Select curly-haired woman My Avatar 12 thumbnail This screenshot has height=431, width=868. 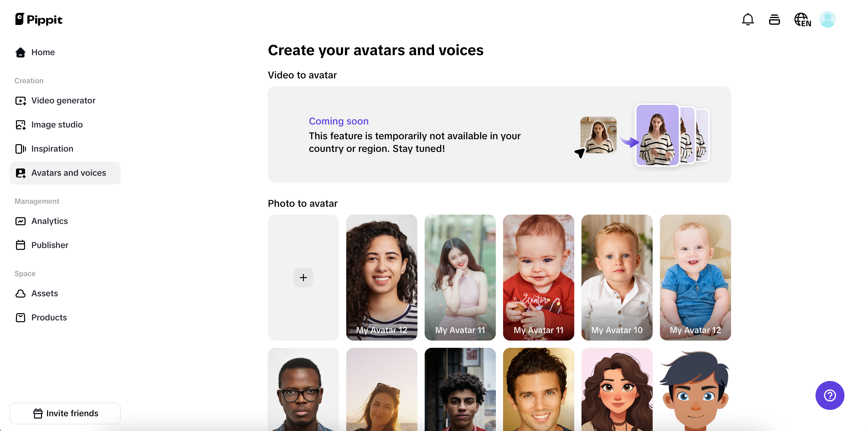tap(382, 277)
